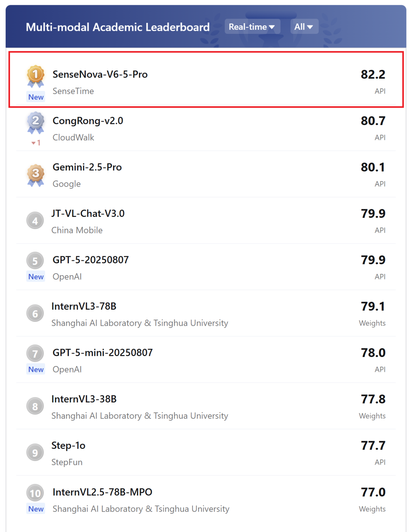The height and width of the screenshot is (532, 412).
Task: Click the gray rank 8 badge
Action: 35,406
